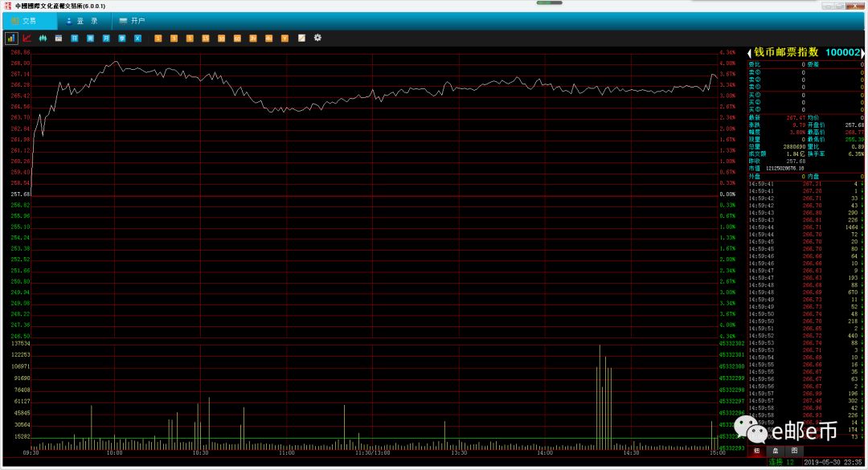
Task: Open the 交易 tab
Action: (29, 21)
